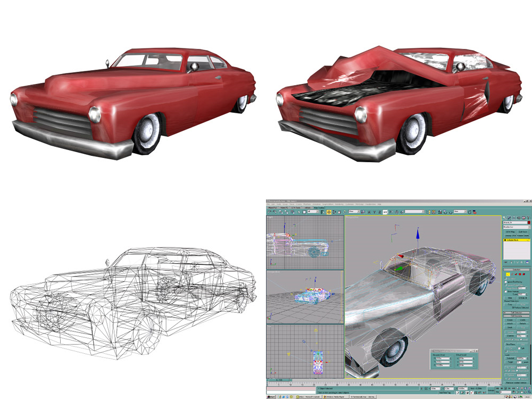This screenshot has width=532, height=399.
Task: Click the red object color swatch
Action: tap(529, 222)
